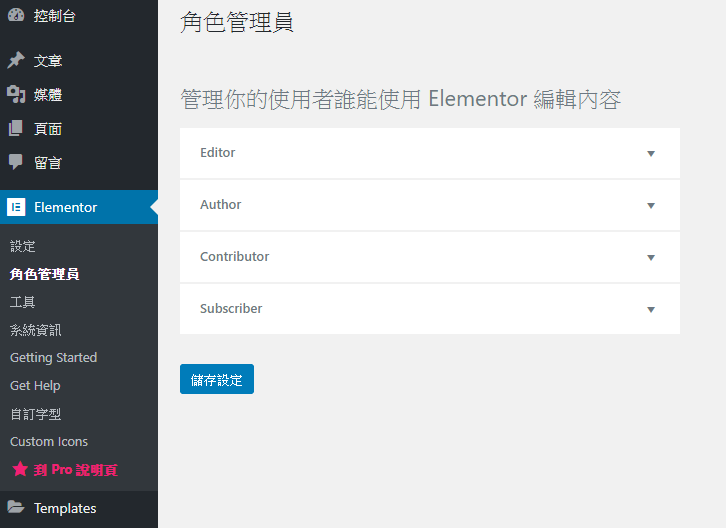The image size is (726, 528).
Task: Click the 控制台 dashboard gauge icon
Action: 16,15
